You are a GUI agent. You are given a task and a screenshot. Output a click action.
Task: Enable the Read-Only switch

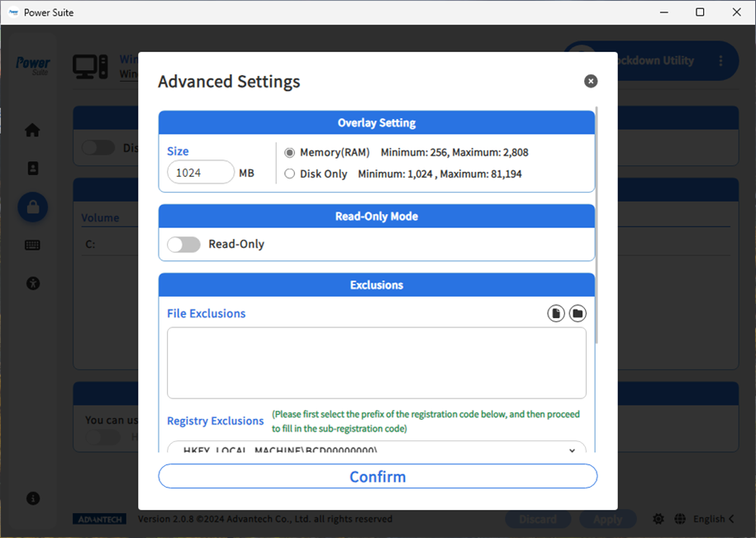pos(183,244)
